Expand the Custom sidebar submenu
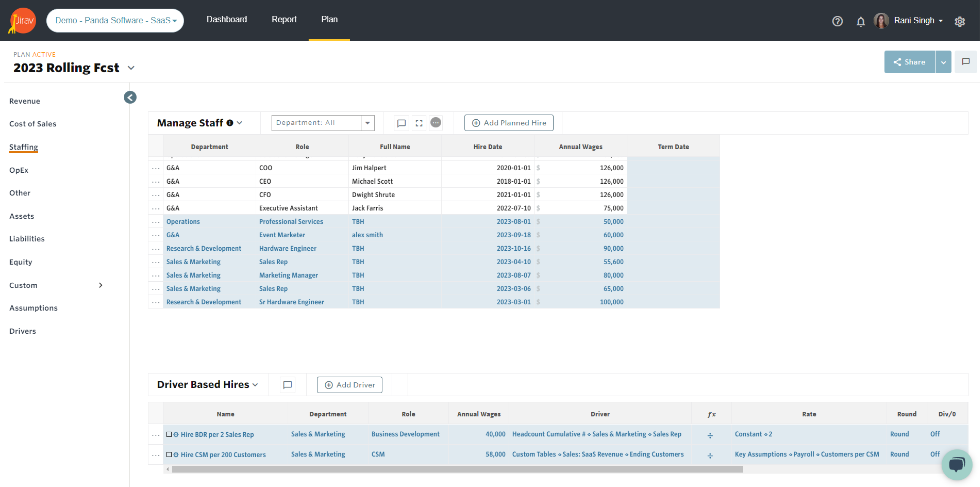Viewport: 980px width, 487px height. pyautogui.click(x=100, y=285)
